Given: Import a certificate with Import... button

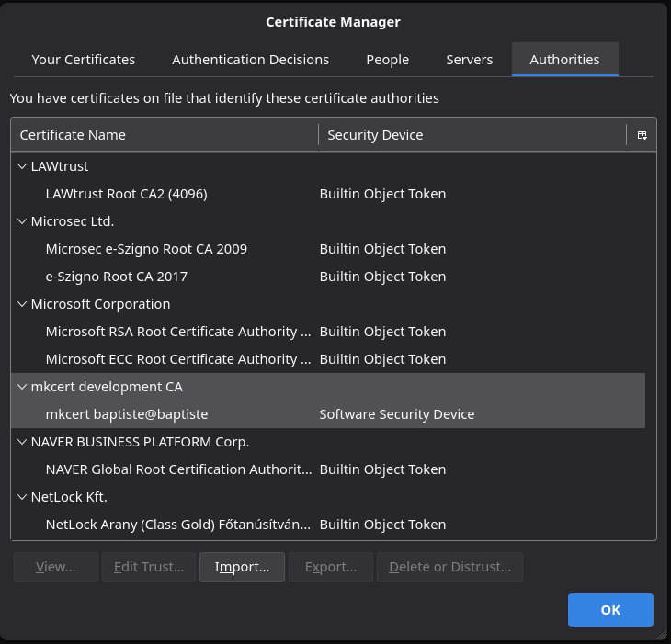Looking at the screenshot, I should (243, 567).
